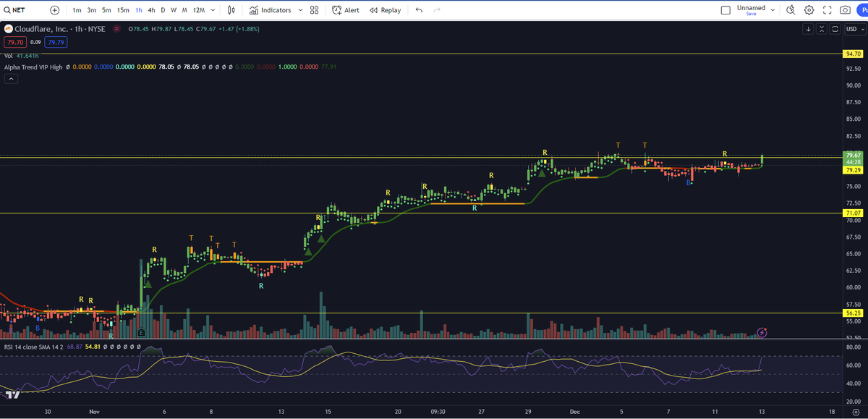Click the 79.29 price label
The width and height of the screenshot is (868, 419).
point(854,171)
